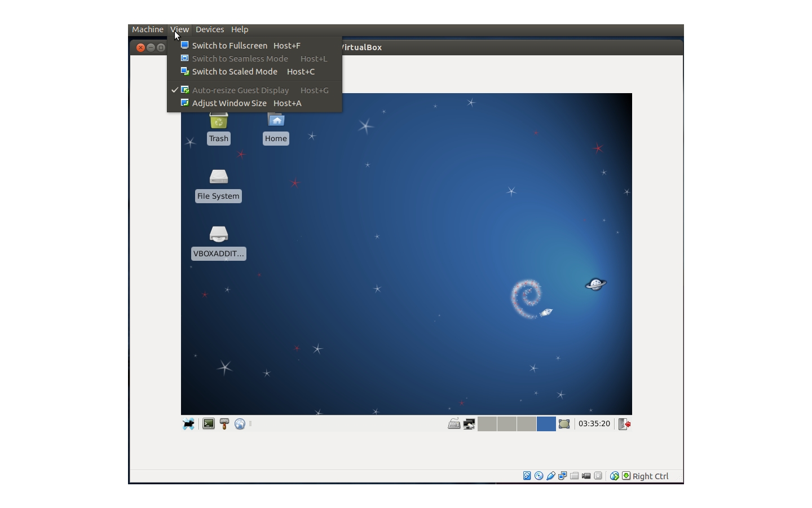This screenshot has height=508, width=812.
Task: Switch to the third gray workspace
Action: pyautogui.click(x=527, y=424)
